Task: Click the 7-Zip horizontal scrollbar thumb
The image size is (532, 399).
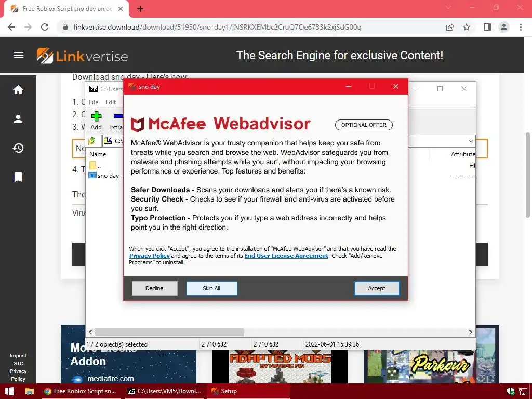Action: point(169,332)
